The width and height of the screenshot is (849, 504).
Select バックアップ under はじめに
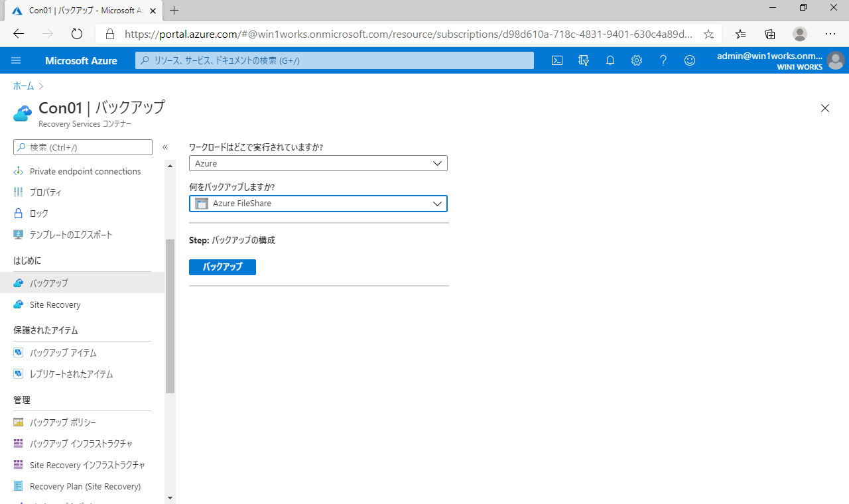(82, 283)
